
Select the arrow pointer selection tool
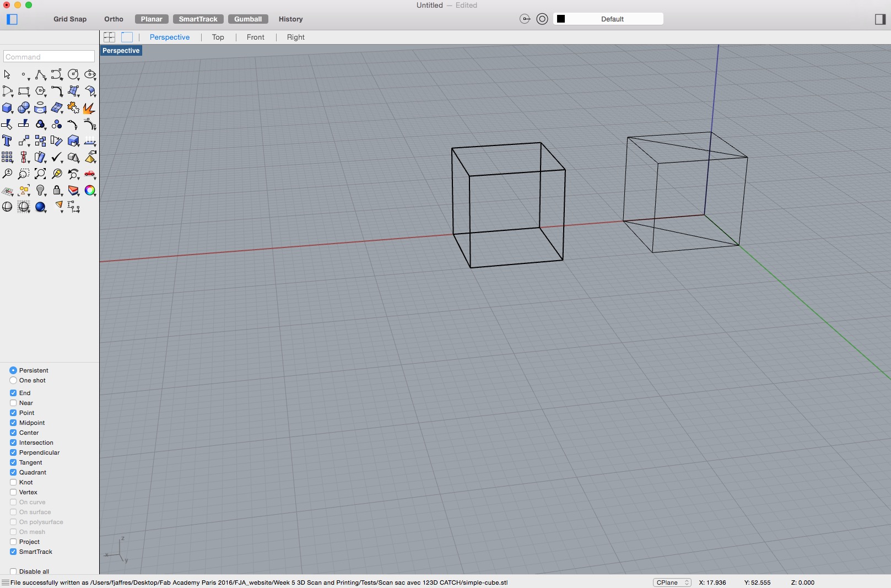pos(7,74)
